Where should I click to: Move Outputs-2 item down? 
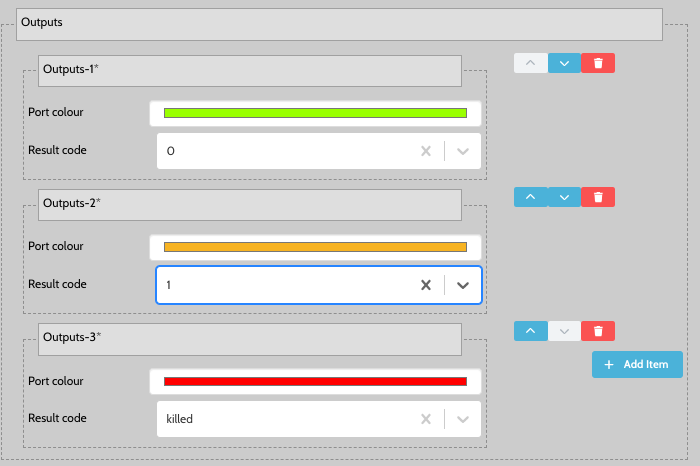tap(564, 197)
